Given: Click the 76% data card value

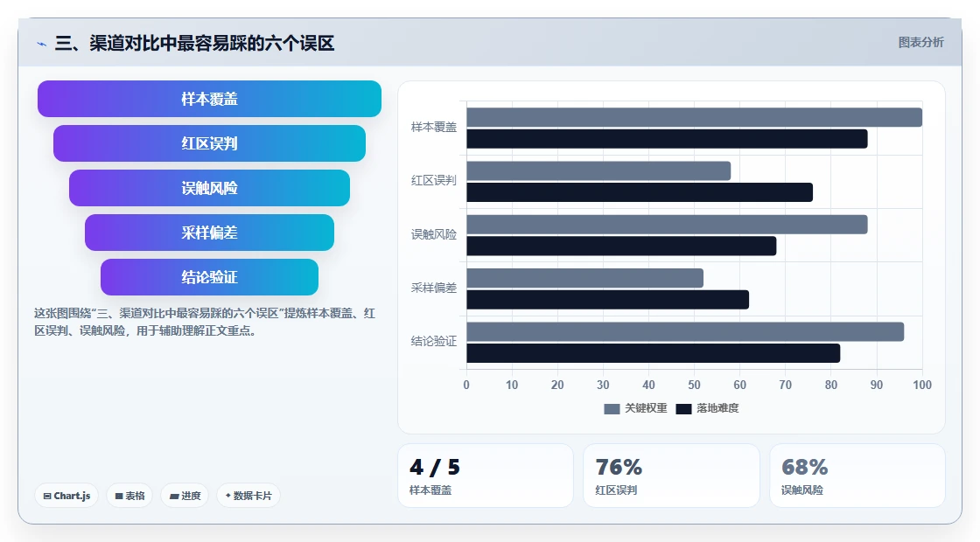Looking at the screenshot, I should (x=619, y=467).
